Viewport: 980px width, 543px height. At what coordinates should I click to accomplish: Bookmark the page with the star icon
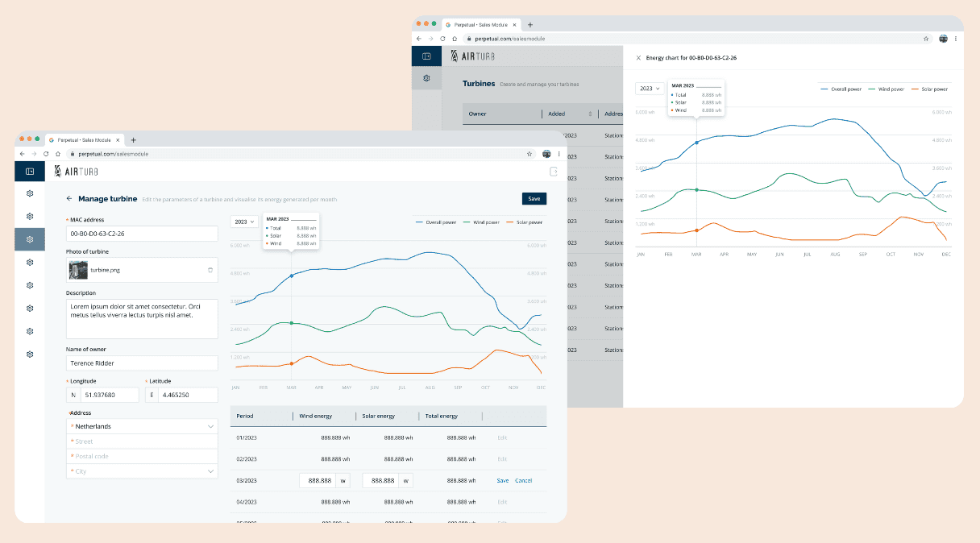click(x=529, y=153)
